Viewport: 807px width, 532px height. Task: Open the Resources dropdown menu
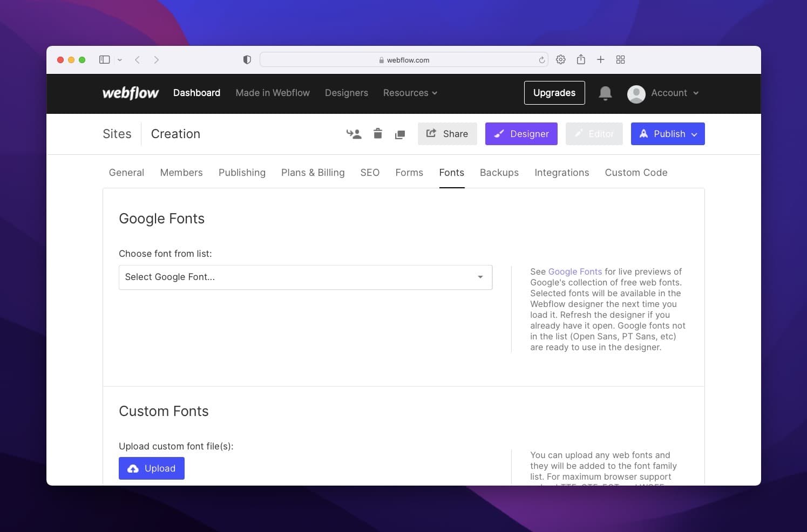(410, 93)
